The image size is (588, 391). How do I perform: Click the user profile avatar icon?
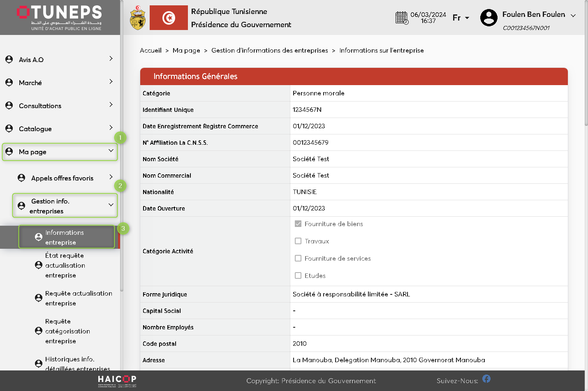489,18
